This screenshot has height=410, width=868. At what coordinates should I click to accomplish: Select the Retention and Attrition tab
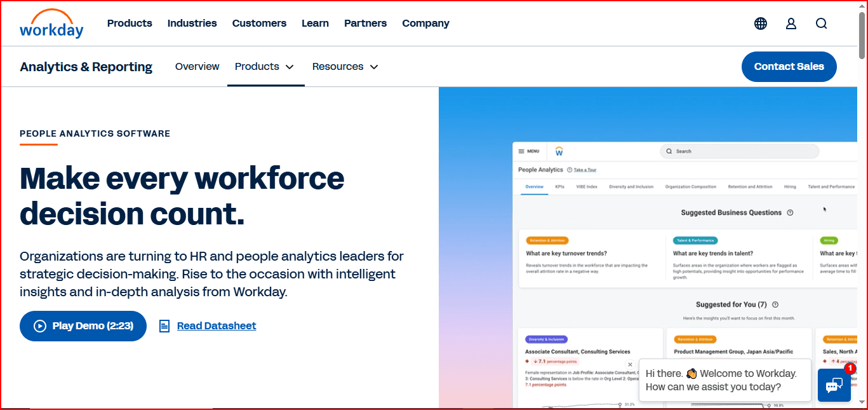[x=750, y=187]
